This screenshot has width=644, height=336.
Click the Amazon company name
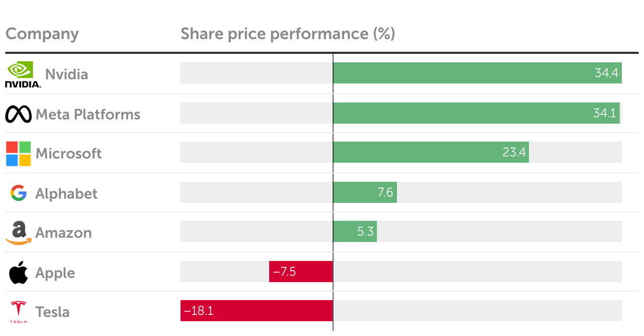click(x=63, y=233)
